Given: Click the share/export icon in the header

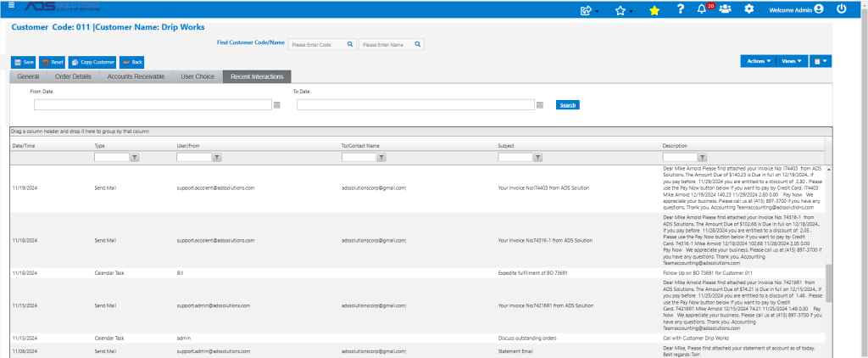Looking at the screenshot, I should pyautogui.click(x=586, y=10).
